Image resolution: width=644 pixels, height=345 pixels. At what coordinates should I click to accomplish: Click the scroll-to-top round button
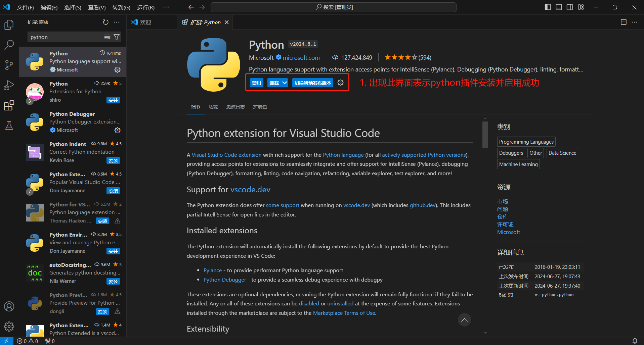click(x=464, y=320)
